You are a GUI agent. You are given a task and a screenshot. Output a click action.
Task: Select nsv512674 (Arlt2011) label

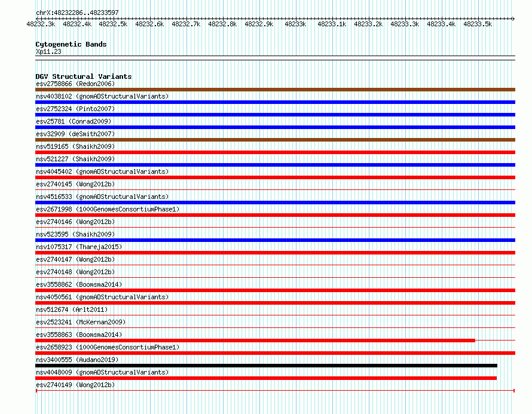click(x=72, y=309)
